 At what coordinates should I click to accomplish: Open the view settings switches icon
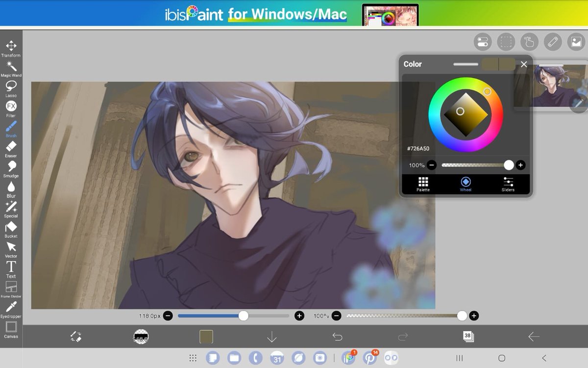coord(483,42)
